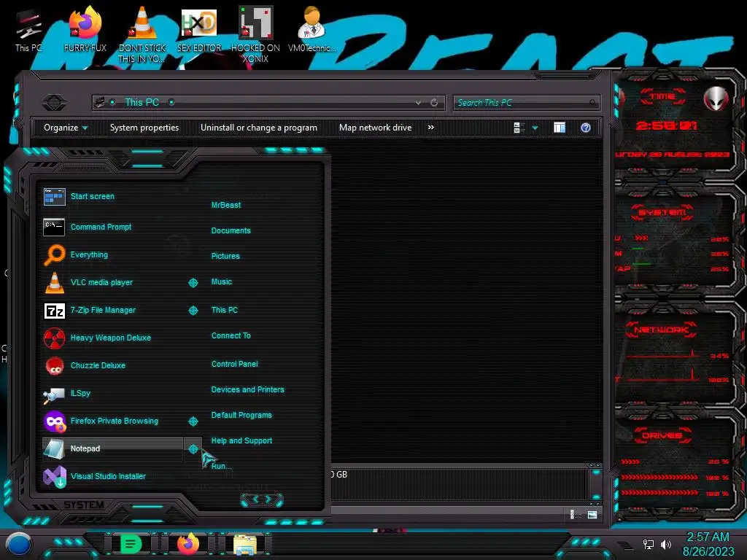The image size is (747, 560).
Task: Click Run... in start menu
Action: (221, 466)
